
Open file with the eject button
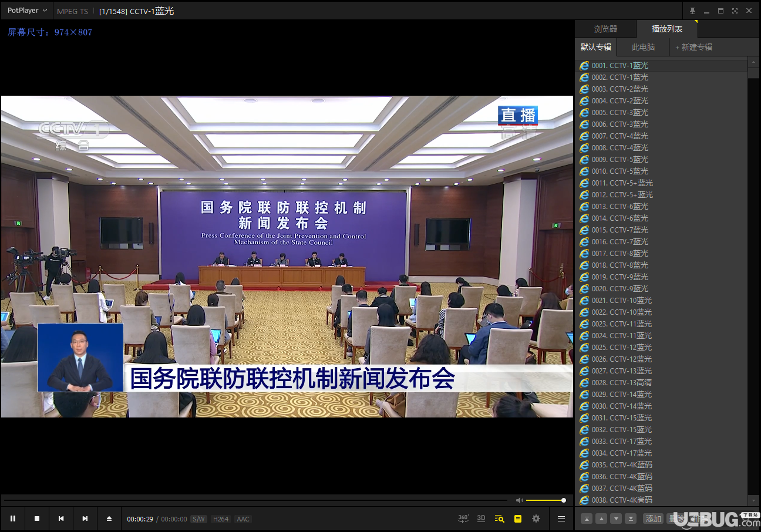coord(109,518)
